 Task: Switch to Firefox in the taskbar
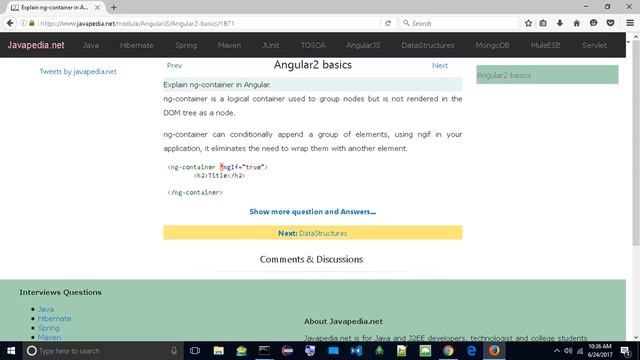coord(494,351)
